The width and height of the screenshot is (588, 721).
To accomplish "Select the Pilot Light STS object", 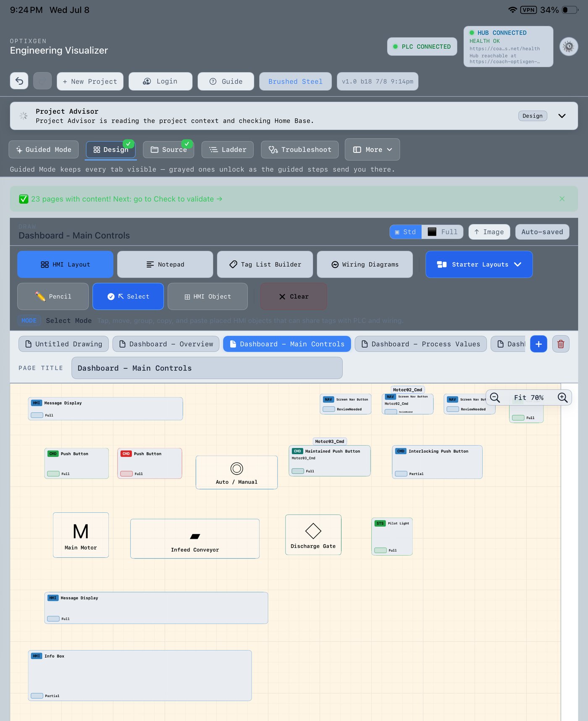I will point(392,536).
